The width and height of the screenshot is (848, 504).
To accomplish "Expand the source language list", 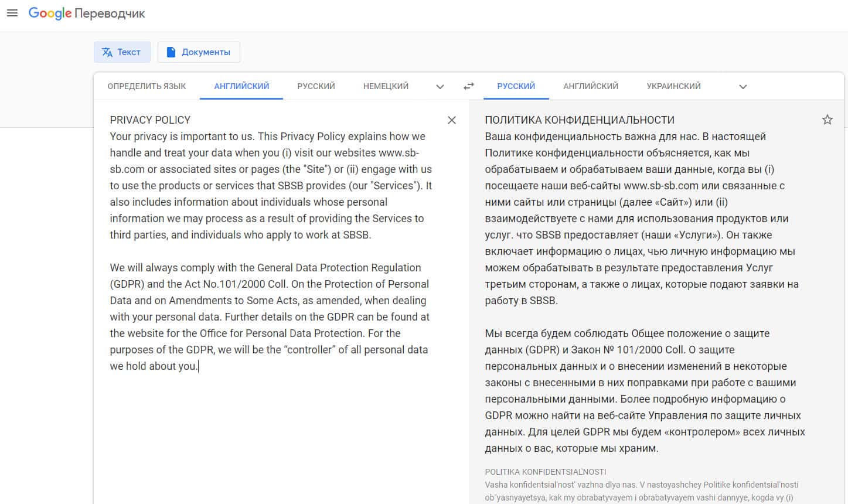I will coord(440,87).
